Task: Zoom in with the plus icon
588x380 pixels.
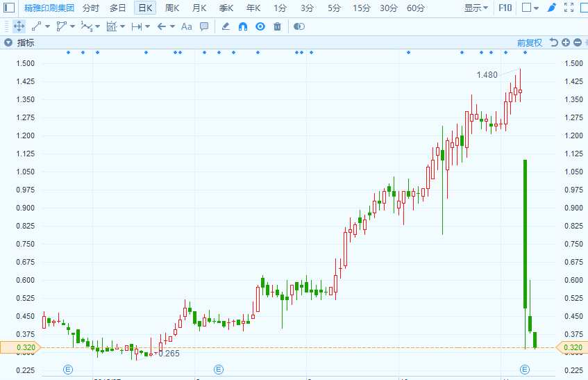Action: tap(566, 42)
